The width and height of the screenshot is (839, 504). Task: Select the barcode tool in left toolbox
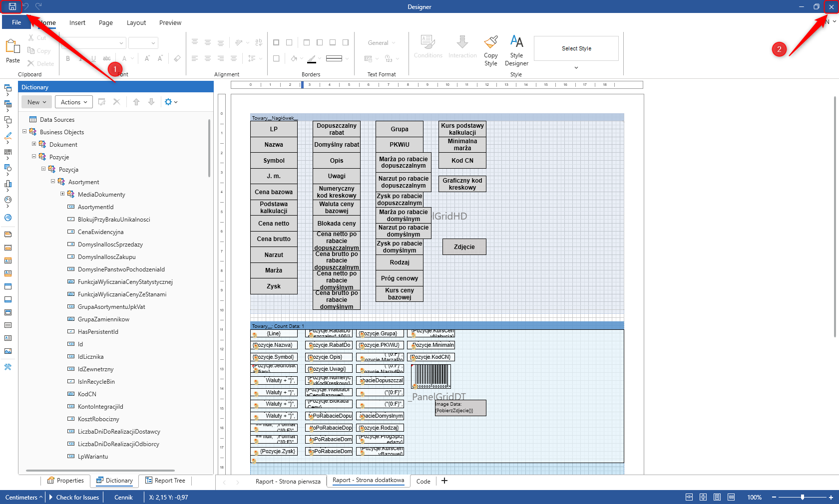8,152
